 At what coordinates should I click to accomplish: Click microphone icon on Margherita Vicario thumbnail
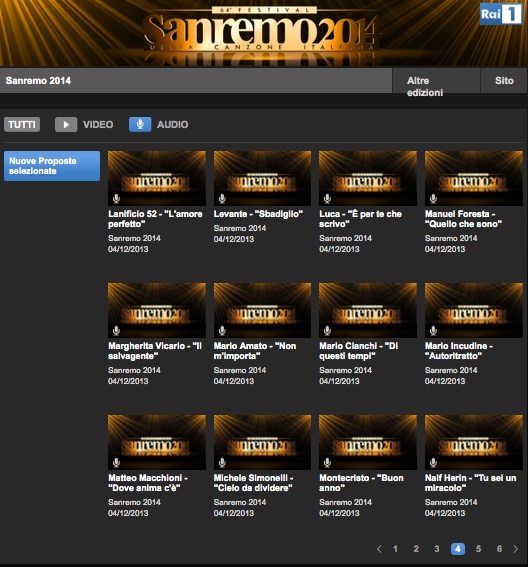[116, 331]
